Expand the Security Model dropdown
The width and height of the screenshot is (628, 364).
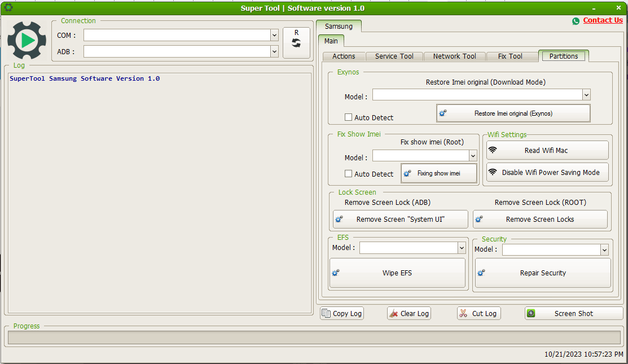[x=604, y=250]
